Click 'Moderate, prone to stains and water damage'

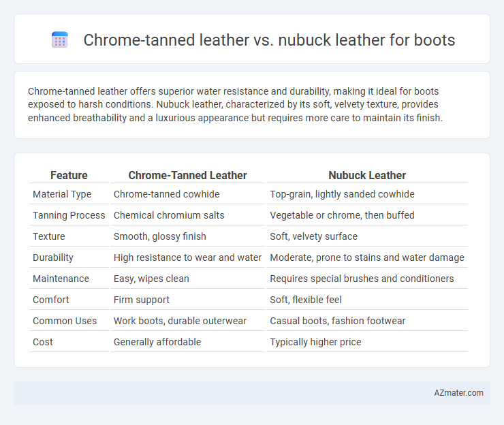tap(367, 257)
